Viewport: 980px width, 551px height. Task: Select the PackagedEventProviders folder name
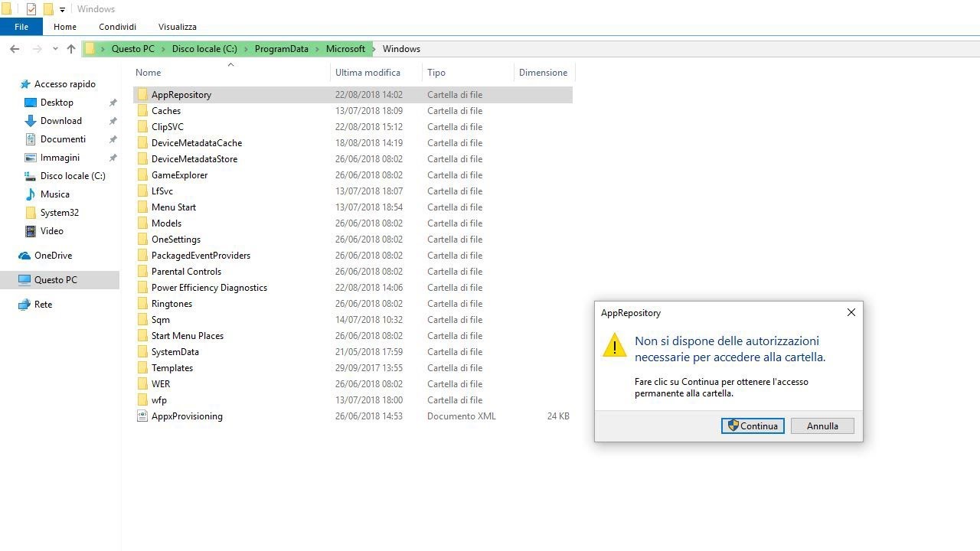click(201, 256)
